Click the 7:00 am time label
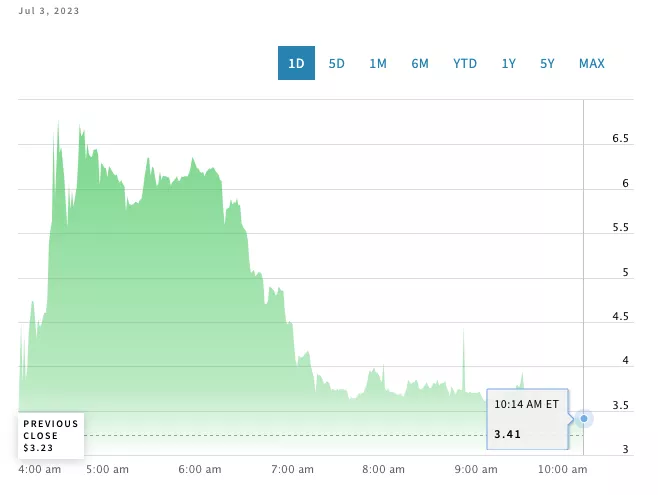Screen dimensions: 658x495 pyautogui.click(x=291, y=468)
